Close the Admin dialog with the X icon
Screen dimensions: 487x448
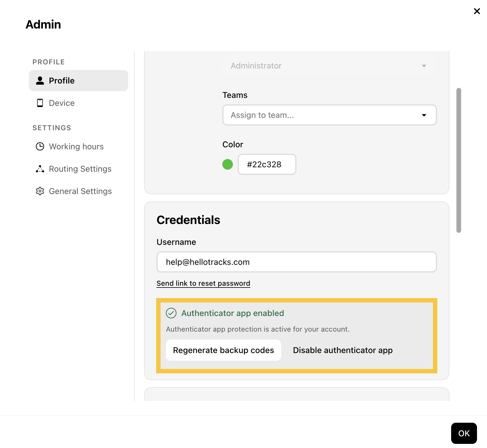(477, 11)
